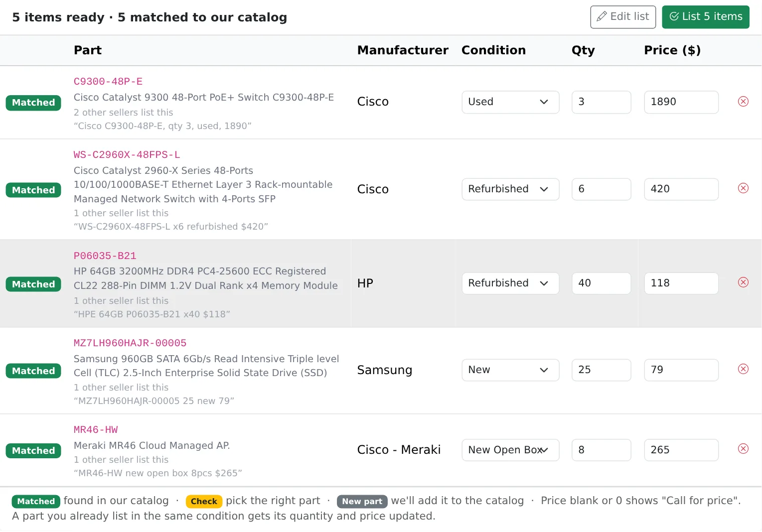Click List 5 items button
The height and width of the screenshot is (532, 762).
pyautogui.click(x=706, y=17)
